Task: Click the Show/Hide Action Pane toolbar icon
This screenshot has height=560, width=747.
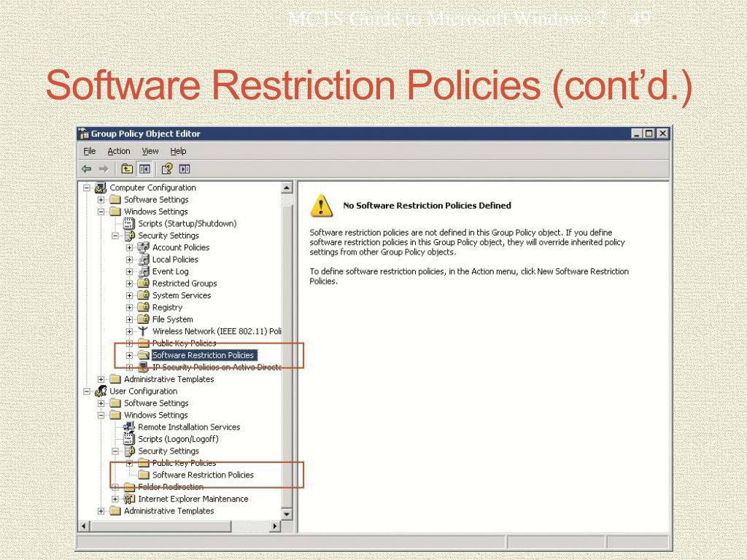Action: pos(185,168)
